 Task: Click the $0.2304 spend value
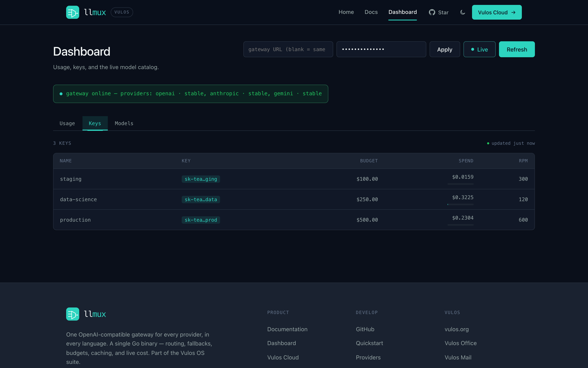(x=463, y=218)
